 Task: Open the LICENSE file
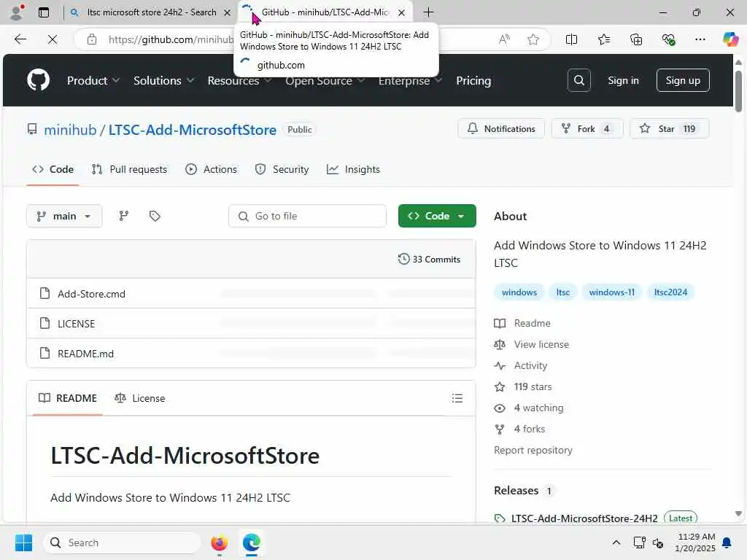(76, 324)
